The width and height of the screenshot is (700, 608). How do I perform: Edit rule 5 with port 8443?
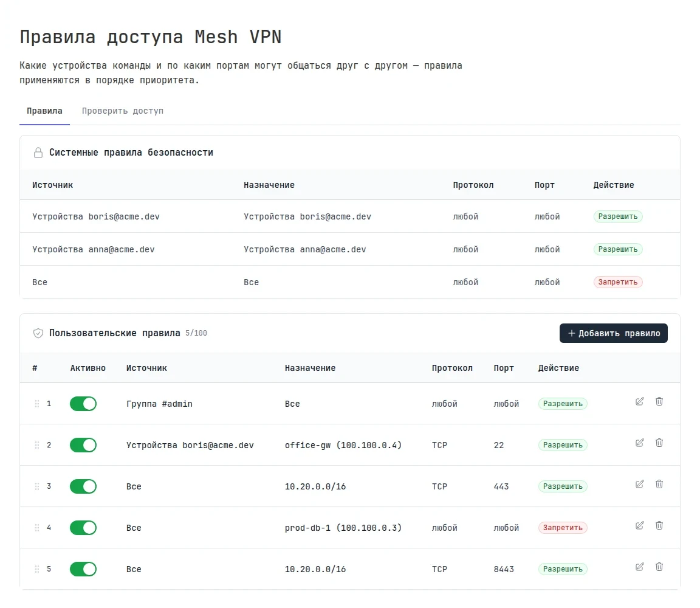click(639, 567)
